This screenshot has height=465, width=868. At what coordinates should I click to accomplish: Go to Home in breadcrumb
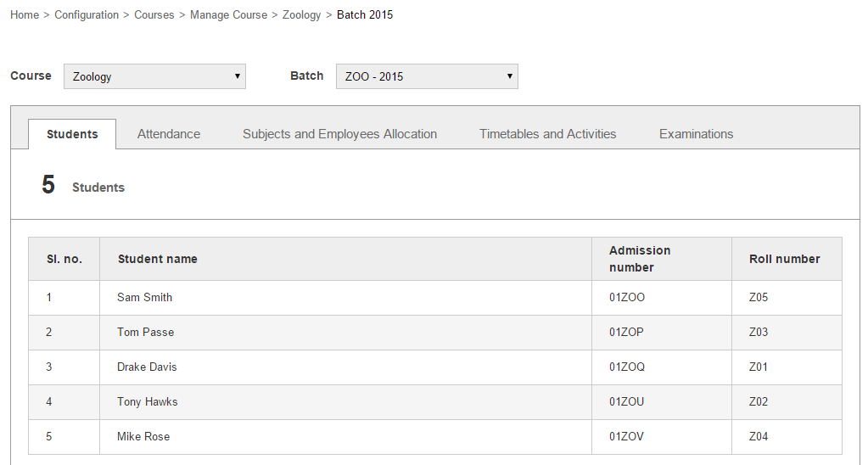25,15
